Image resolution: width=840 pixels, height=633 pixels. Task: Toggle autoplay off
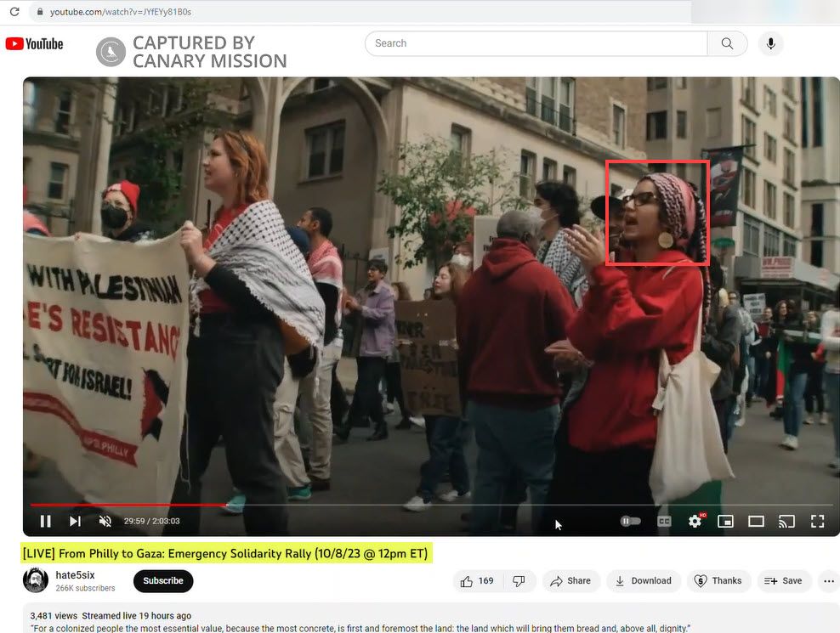[630, 521]
